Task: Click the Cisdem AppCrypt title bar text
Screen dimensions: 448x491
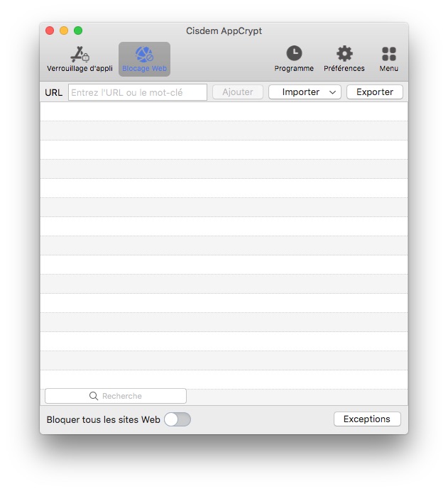Action: pyautogui.click(x=224, y=31)
